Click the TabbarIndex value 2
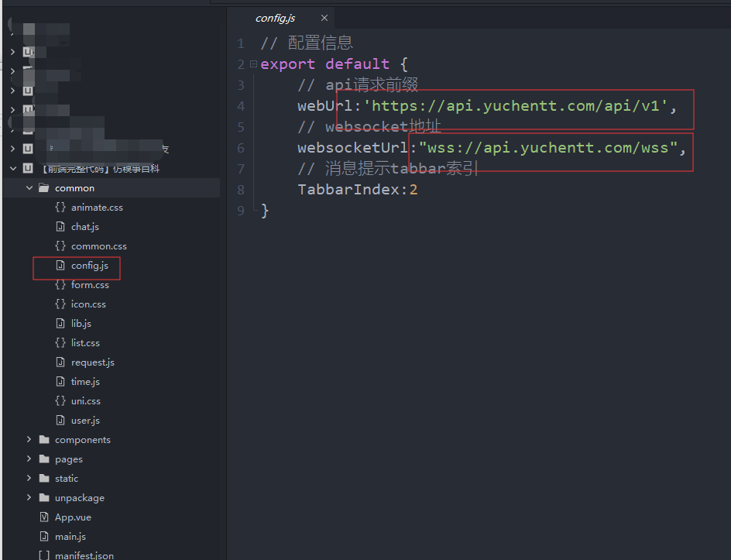Image resolution: width=731 pixels, height=560 pixels. pyautogui.click(x=414, y=190)
